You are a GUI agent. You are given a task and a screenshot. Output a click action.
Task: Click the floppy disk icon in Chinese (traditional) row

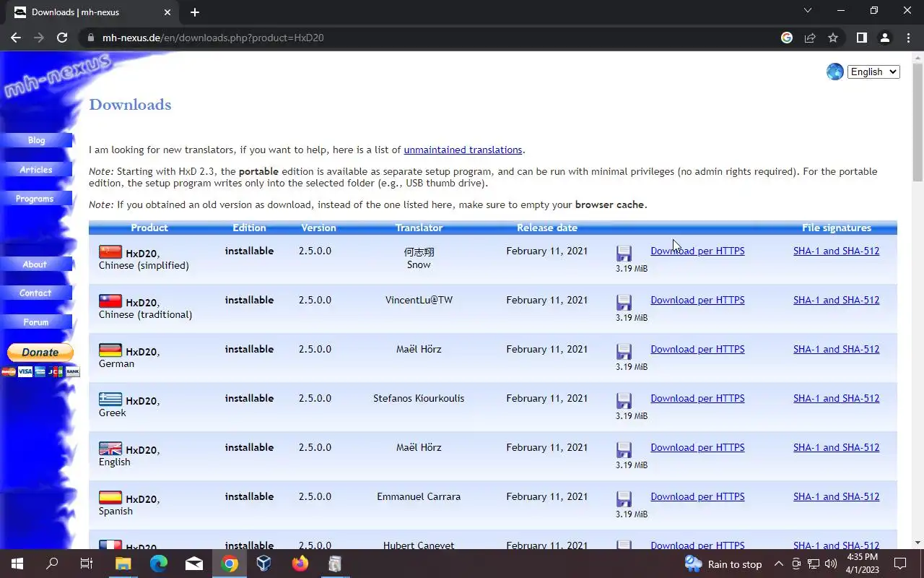coord(624,303)
